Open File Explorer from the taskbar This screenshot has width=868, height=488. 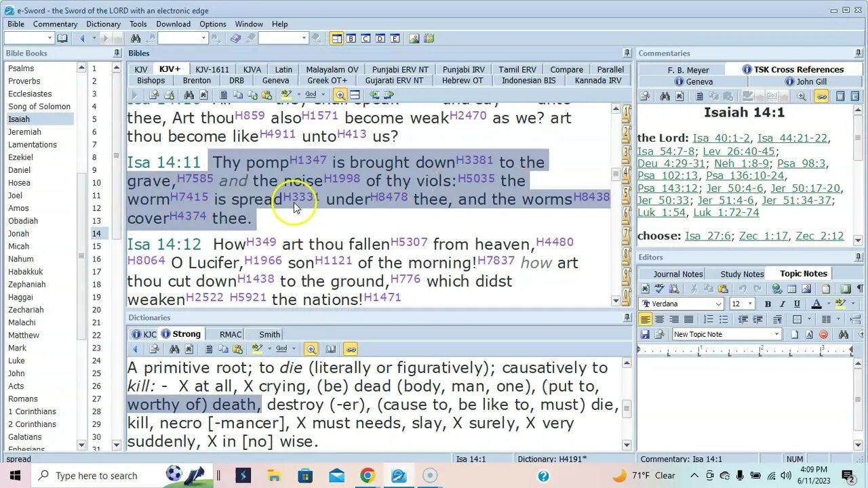click(274, 476)
